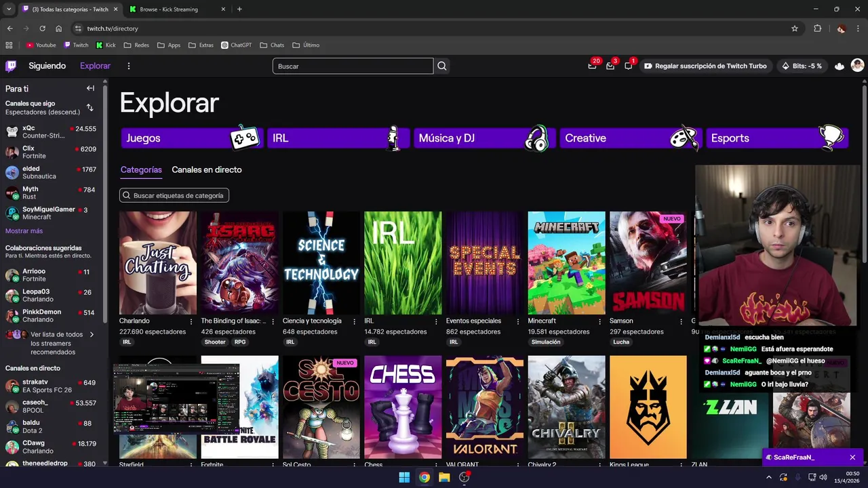The image size is (868, 488).
Task: Click the Twitch logo home icon
Action: [x=11, y=66]
